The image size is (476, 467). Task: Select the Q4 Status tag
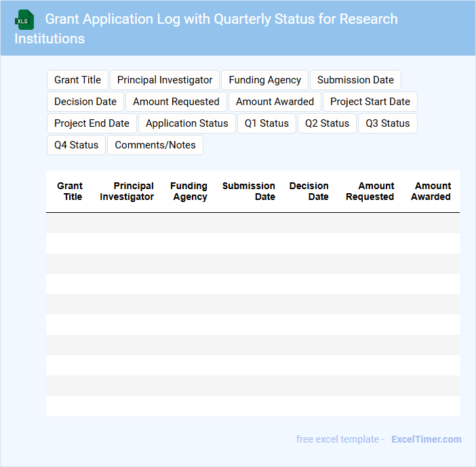(x=76, y=145)
